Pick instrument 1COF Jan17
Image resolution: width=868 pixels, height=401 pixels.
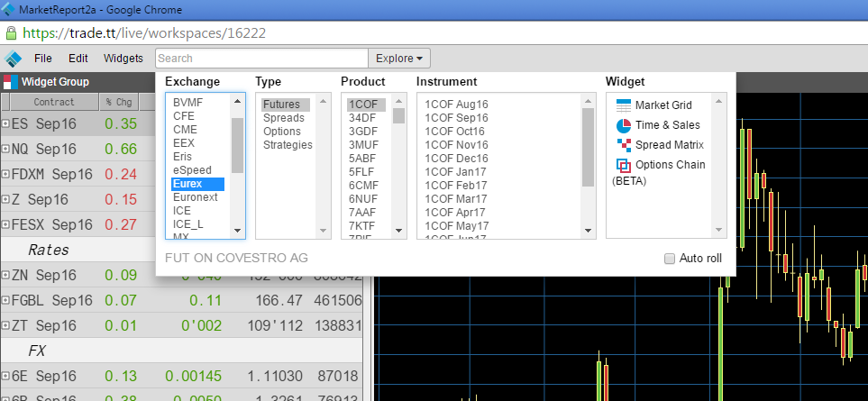point(455,171)
